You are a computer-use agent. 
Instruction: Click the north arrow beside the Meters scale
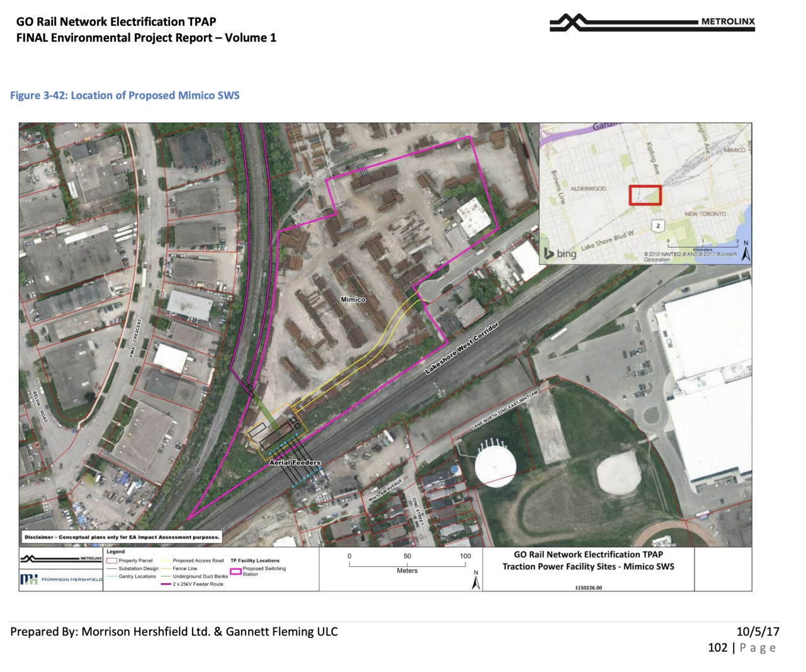pos(476,581)
